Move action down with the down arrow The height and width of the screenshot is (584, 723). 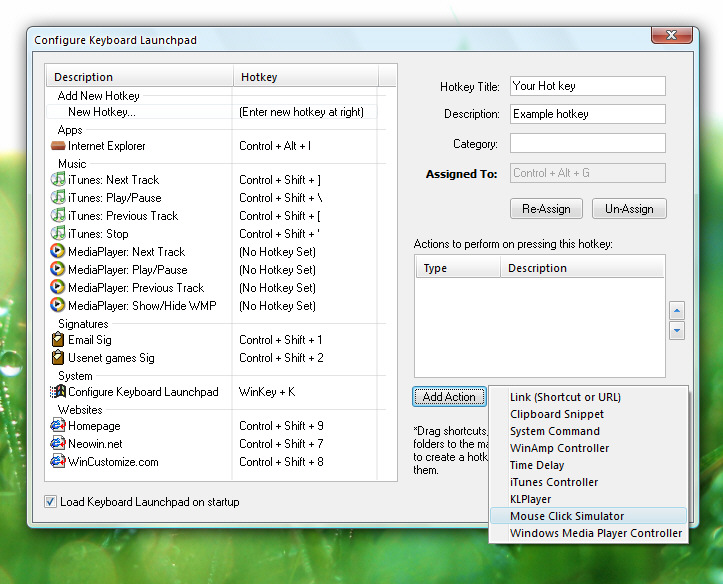coord(677,330)
